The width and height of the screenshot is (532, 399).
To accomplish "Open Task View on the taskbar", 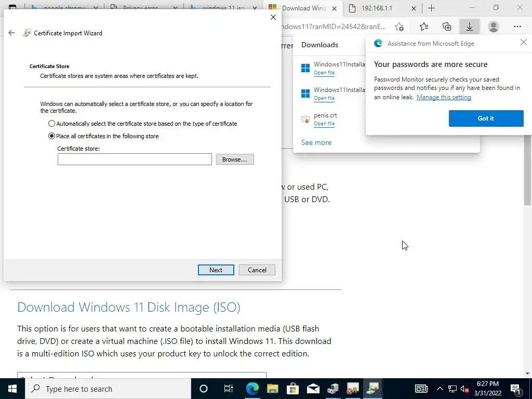I will 229,389.
